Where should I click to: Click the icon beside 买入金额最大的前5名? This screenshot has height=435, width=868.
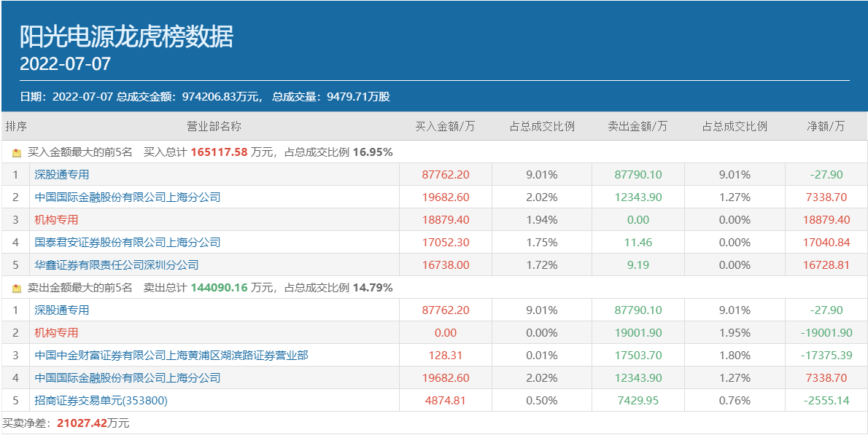[x=17, y=153]
